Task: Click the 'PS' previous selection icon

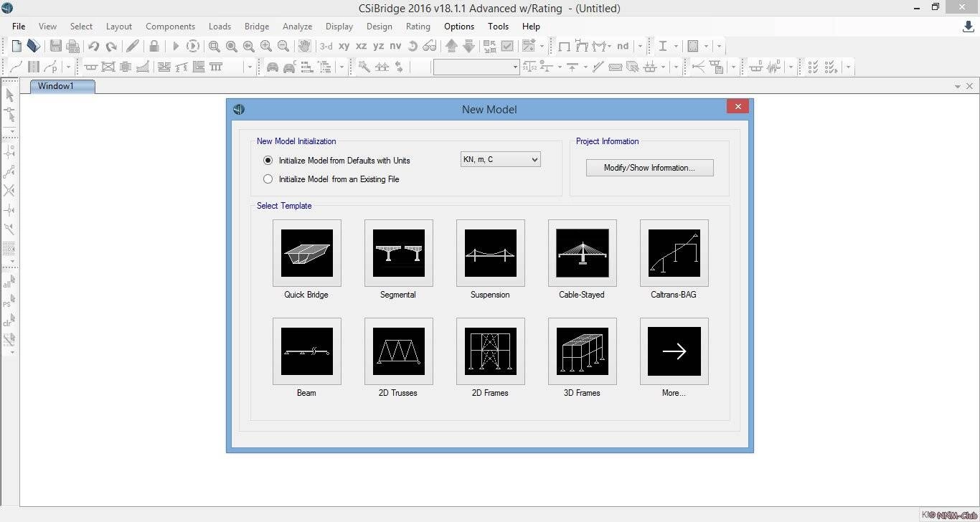Action: click(x=9, y=301)
